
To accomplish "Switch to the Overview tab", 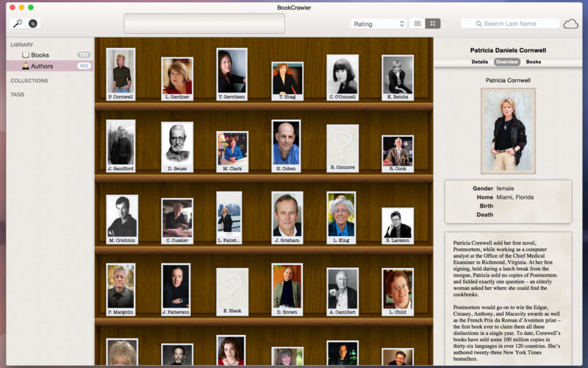I will [x=507, y=62].
